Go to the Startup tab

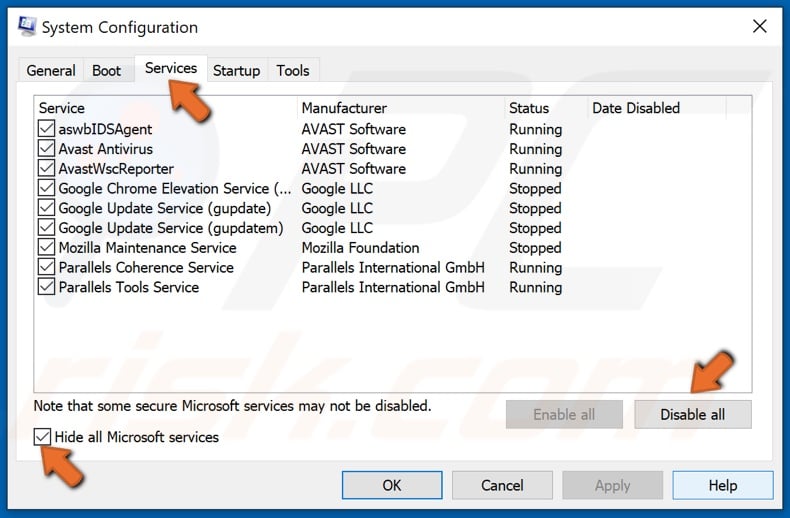coord(236,71)
